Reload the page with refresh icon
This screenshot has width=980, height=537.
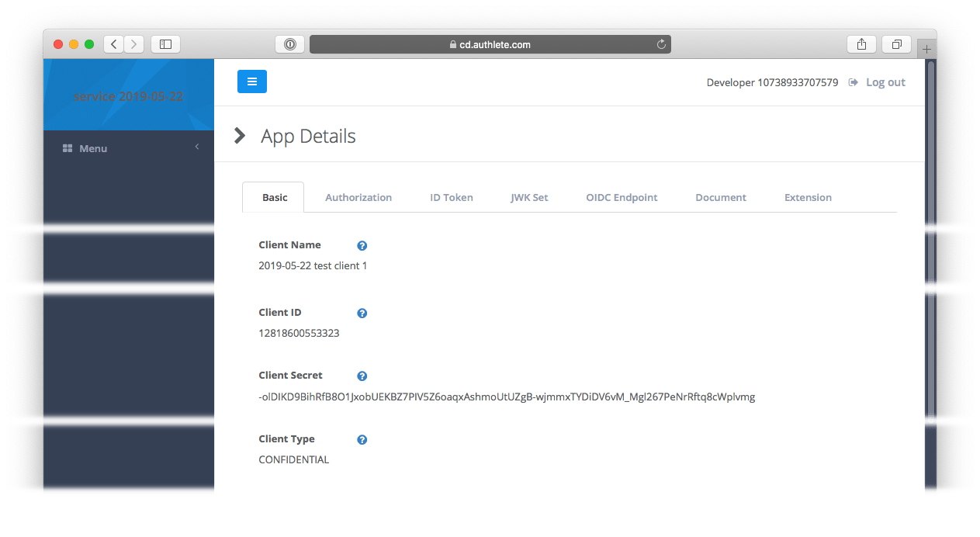coord(661,44)
